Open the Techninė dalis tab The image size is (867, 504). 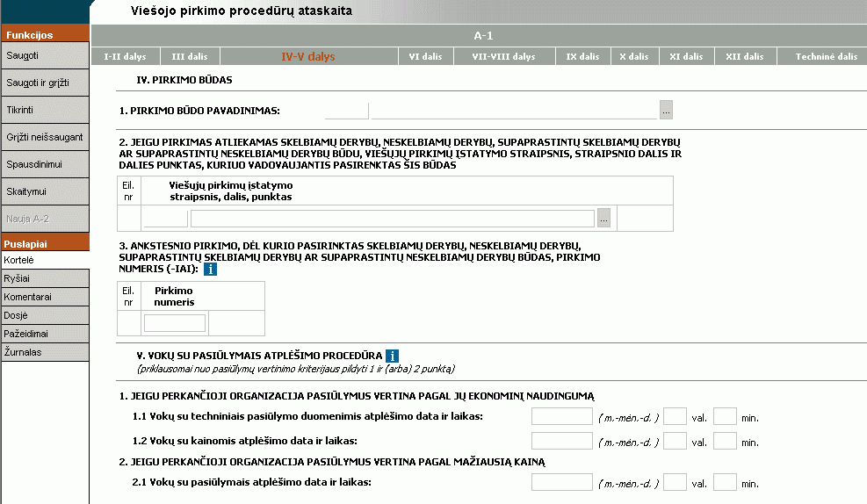822,56
